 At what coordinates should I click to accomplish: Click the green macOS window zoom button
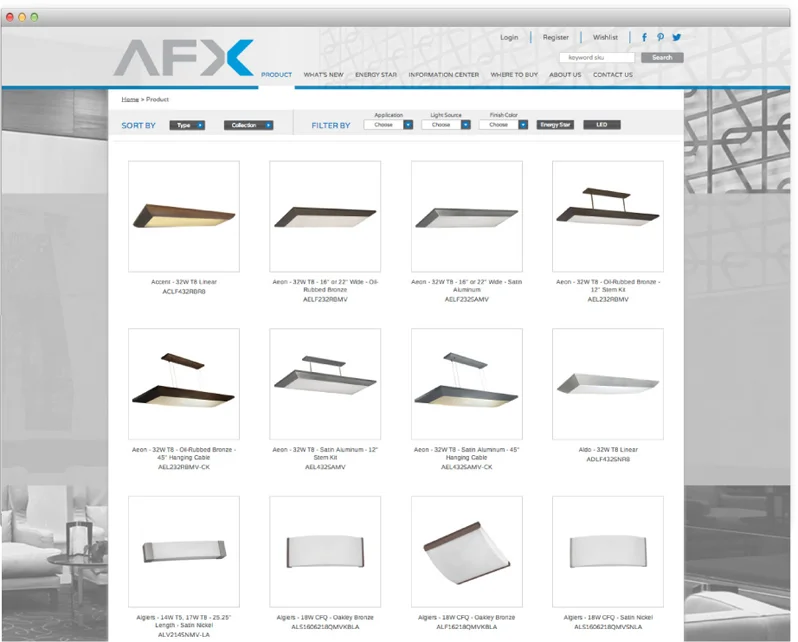coord(34,17)
